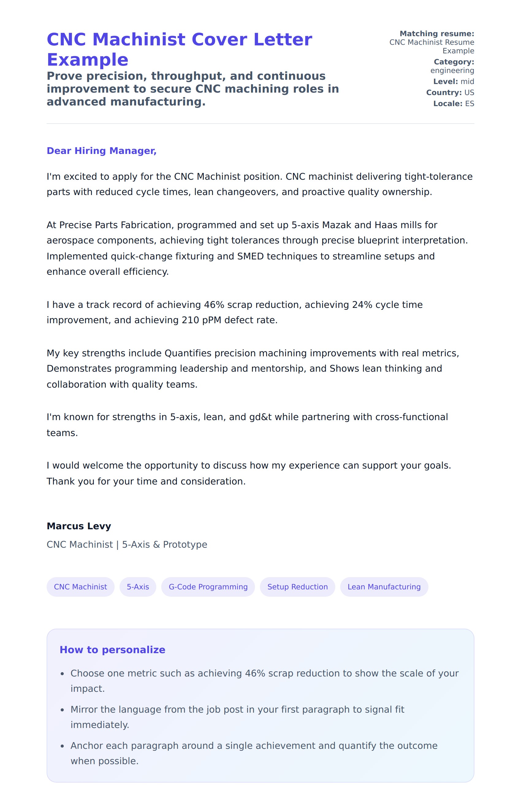Click the subtitle about proving precision and throughput
Viewport: 521px width, 812px height.
[192, 89]
